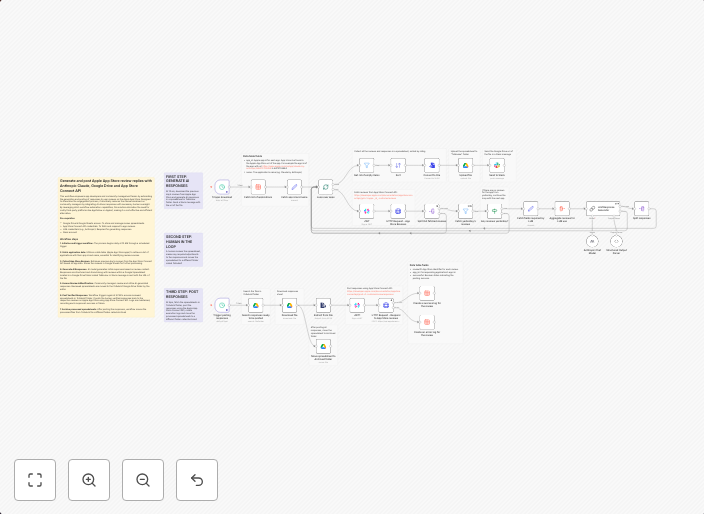
Task: Select the lower Data Store error log node
Action: click(x=427, y=322)
